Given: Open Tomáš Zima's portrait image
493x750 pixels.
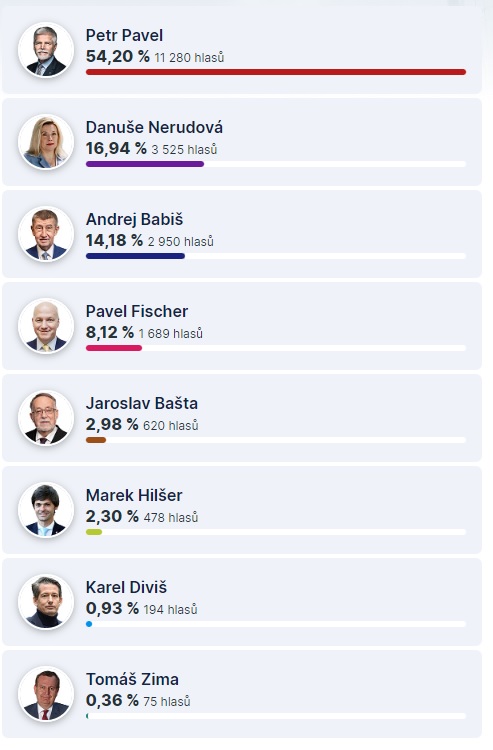Looking at the screenshot, I should pyautogui.click(x=46, y=694).
